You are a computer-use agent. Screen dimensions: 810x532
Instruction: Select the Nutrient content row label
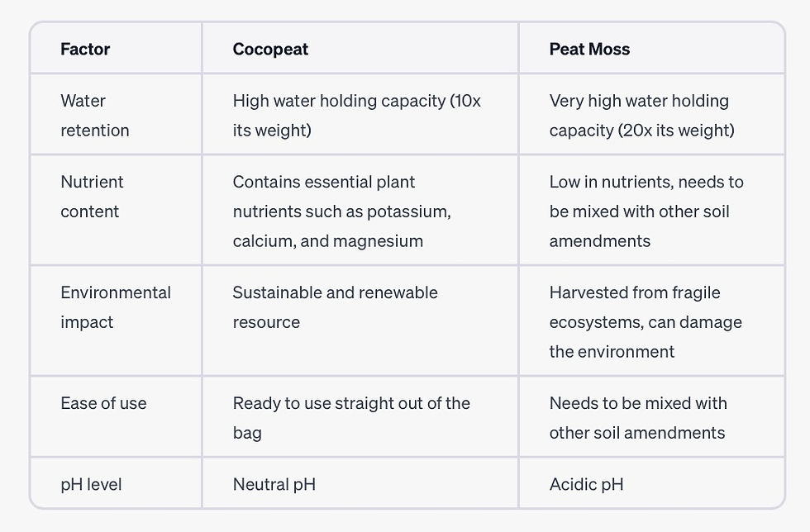[92, 197]
